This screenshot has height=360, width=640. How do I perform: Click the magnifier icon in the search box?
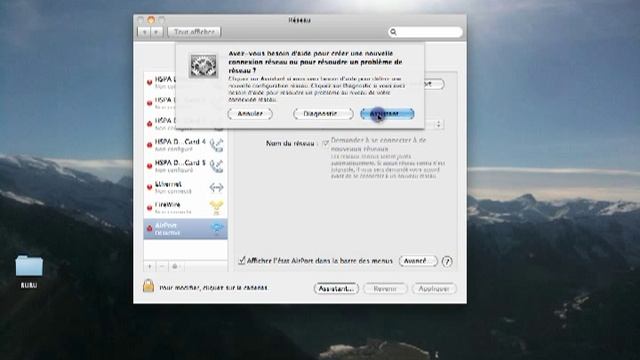393,32
